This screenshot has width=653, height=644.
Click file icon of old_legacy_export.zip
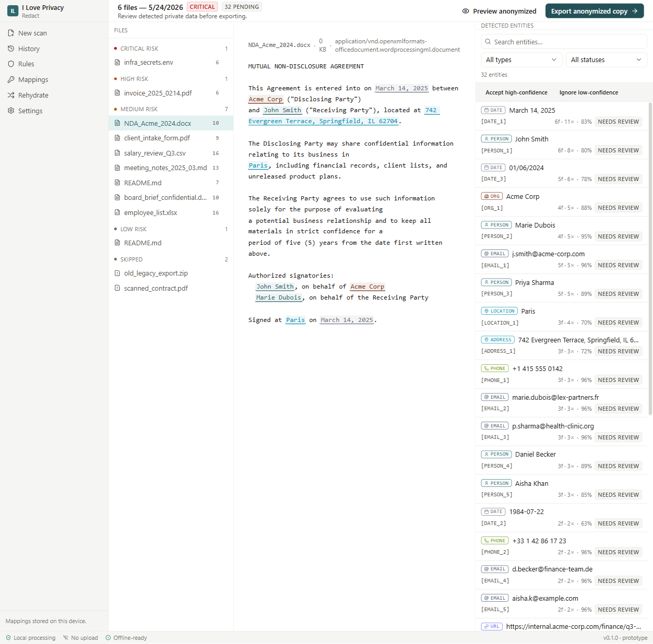pyautogui.click(x=117, y=273)
